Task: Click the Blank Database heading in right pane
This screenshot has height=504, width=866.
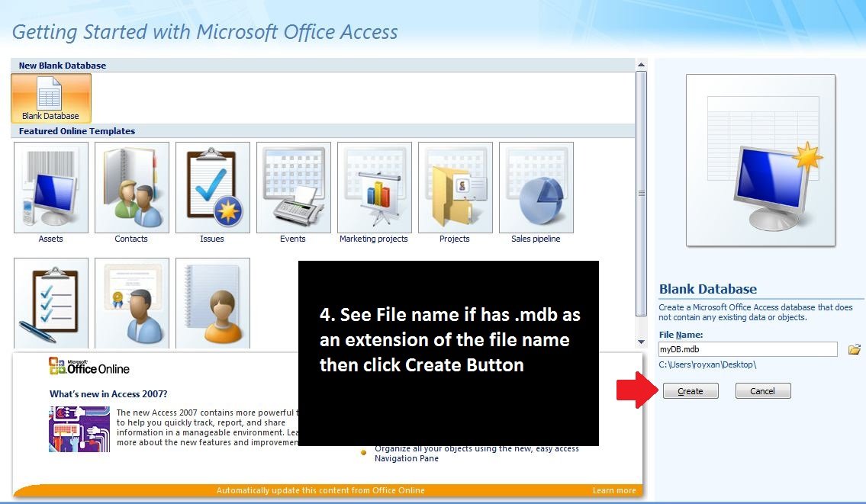Action: (x=707, y=289)
